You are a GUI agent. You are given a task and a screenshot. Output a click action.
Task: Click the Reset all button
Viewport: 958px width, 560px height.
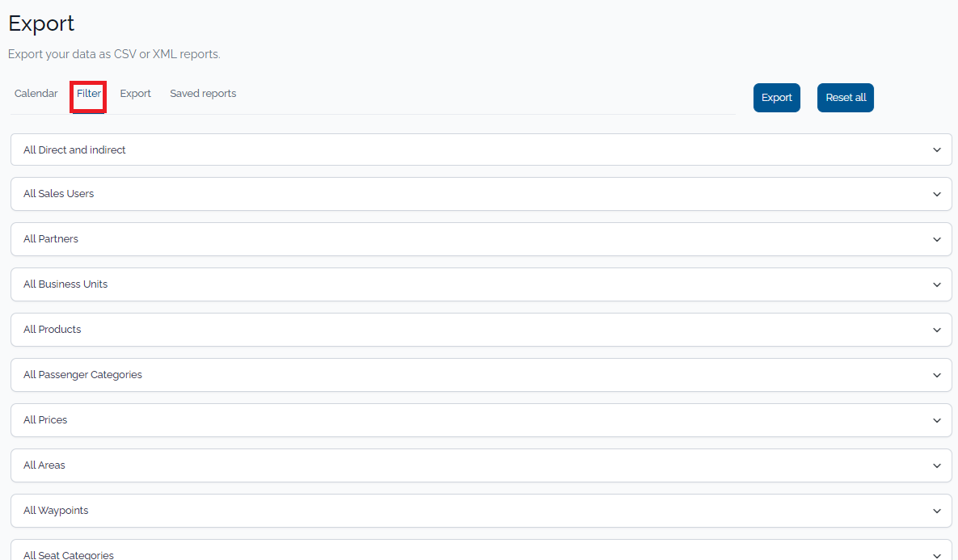(x=846, y=98)
